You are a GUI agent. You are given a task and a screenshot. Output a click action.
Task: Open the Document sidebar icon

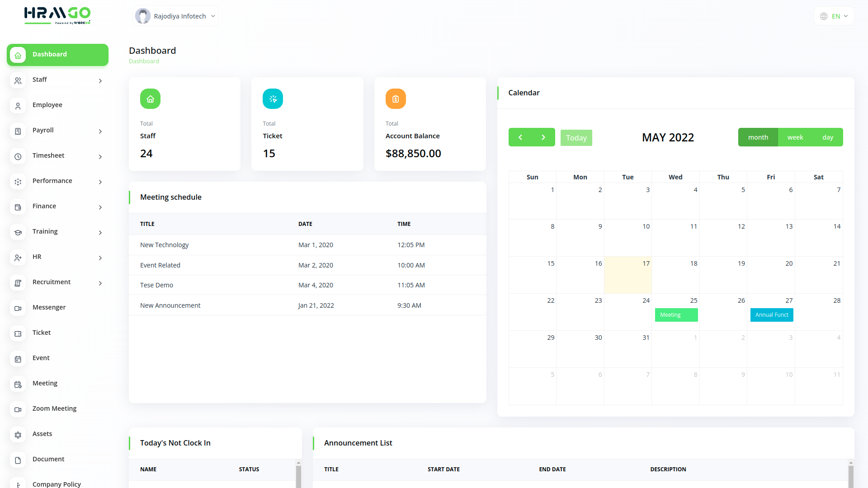(x=18, y=460)
